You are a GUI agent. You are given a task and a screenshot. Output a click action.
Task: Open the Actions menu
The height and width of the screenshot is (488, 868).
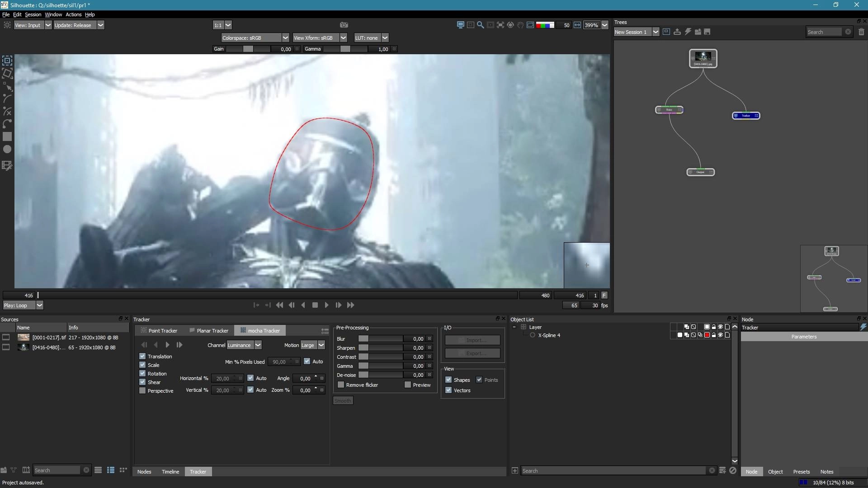[73, 14]
